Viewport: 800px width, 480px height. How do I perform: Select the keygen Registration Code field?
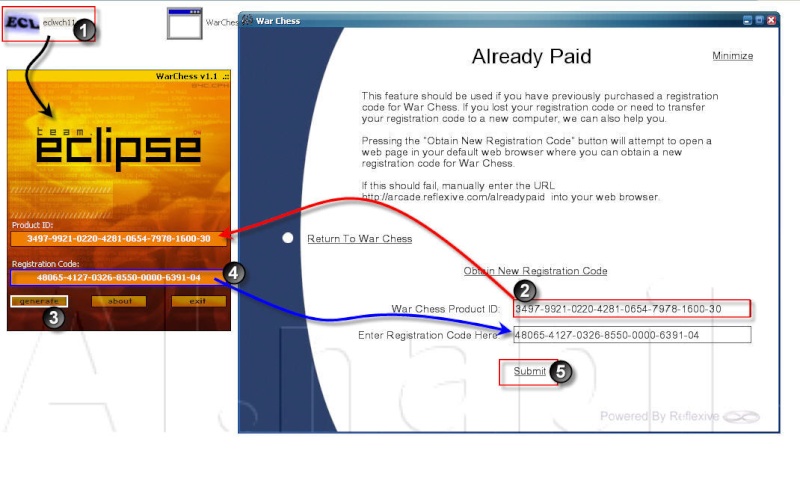click(x=118, y=277)
